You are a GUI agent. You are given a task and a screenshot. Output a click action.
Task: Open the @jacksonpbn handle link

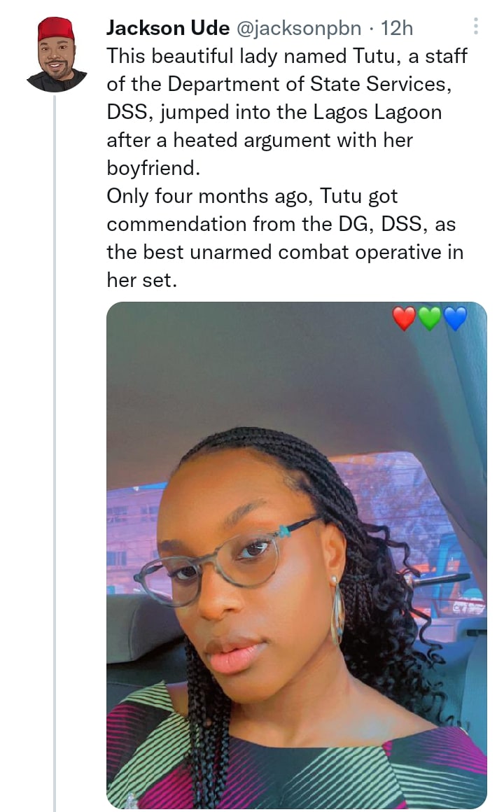pos(299,28)
